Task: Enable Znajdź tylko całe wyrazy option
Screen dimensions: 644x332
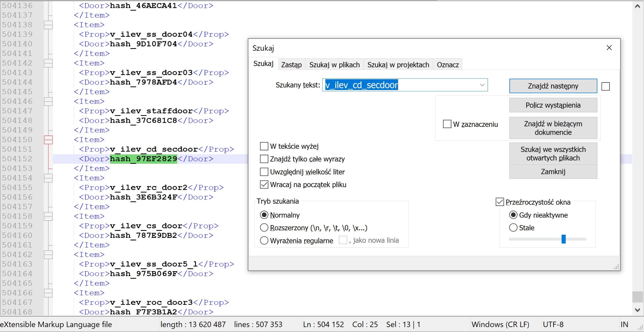Action: point(264,159)
